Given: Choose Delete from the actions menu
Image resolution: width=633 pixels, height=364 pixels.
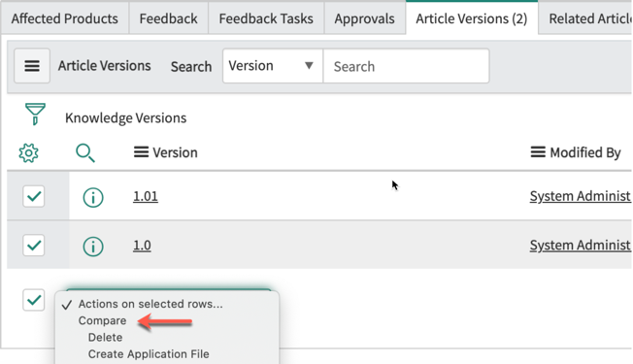Looking at the screenshot, I should tap(106, 338).
